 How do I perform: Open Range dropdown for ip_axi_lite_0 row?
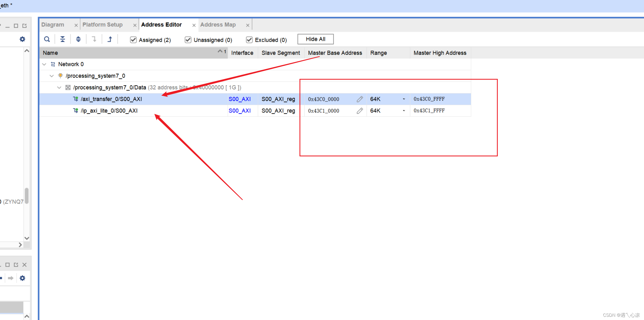tap(404, 111)
